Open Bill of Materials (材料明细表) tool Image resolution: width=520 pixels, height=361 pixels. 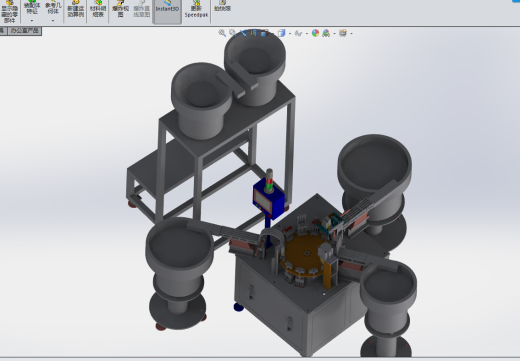98,10
